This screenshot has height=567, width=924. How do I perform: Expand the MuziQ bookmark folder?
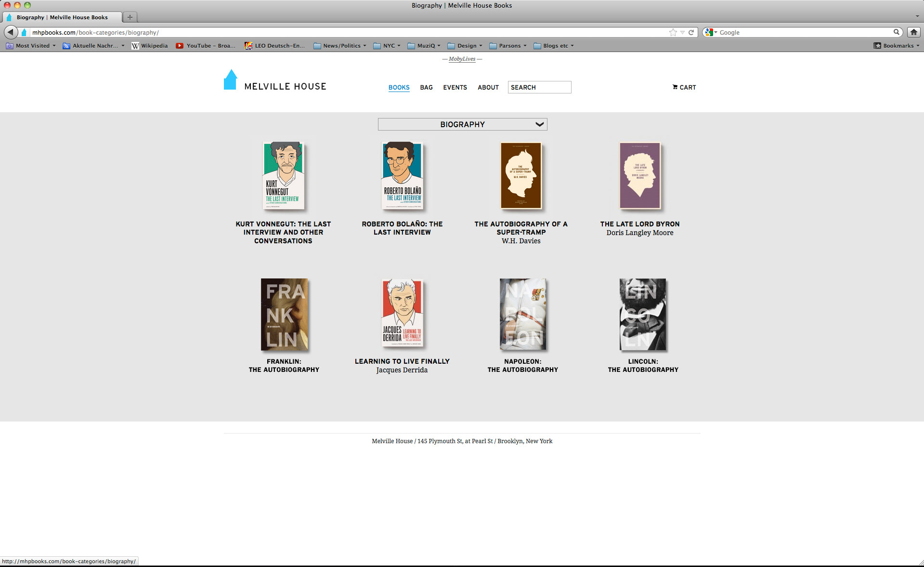424,46
